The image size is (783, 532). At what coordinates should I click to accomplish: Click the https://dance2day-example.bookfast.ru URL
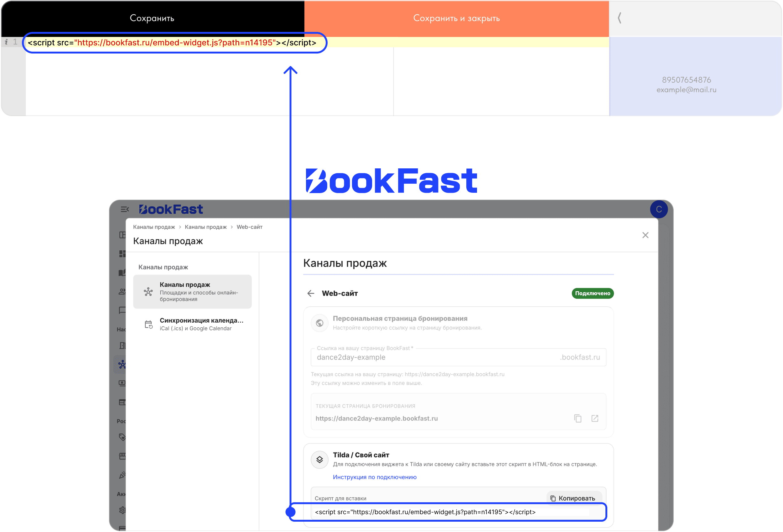(x=376, y=418)
